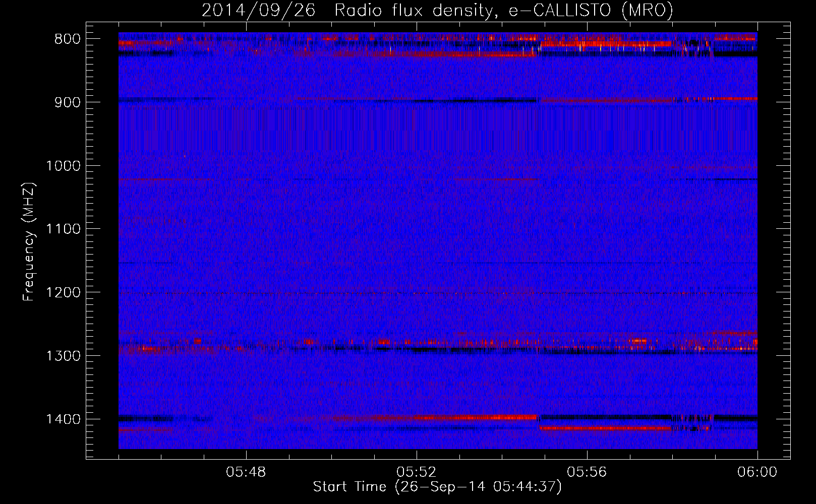Click the "Start Time (26-Sep-14 05:44:37)" label
The image size is (816, 504).
coord(437,487)
